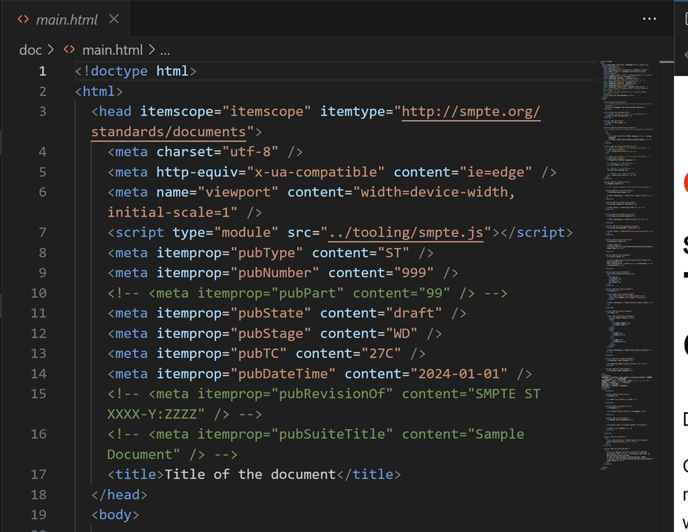The width and height of the screenshot is (688, 532).
Task: Click the HTML icon in the breadcrumb
Action: [x=69, y=49]
